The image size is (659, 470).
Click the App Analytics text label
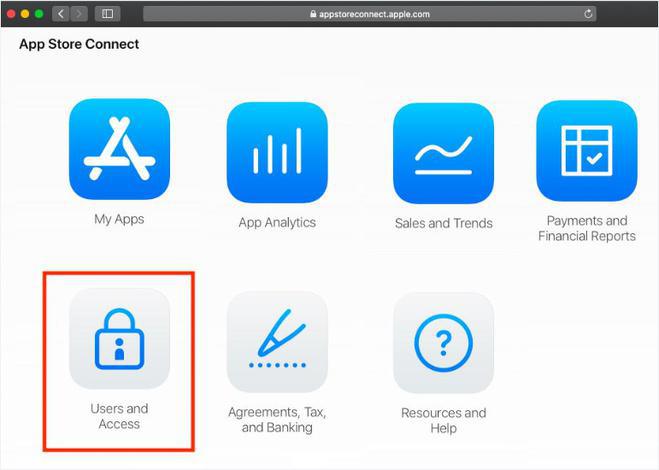pos(277,222)
